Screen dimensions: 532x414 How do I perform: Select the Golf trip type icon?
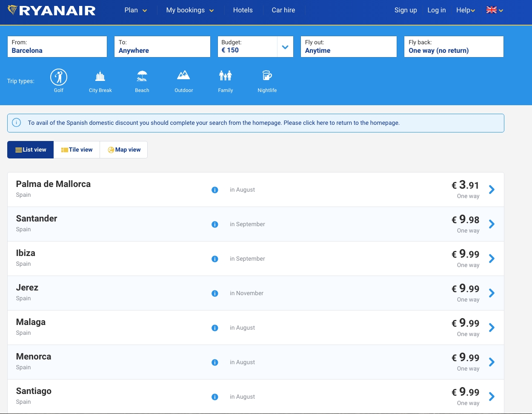(59, 77)
